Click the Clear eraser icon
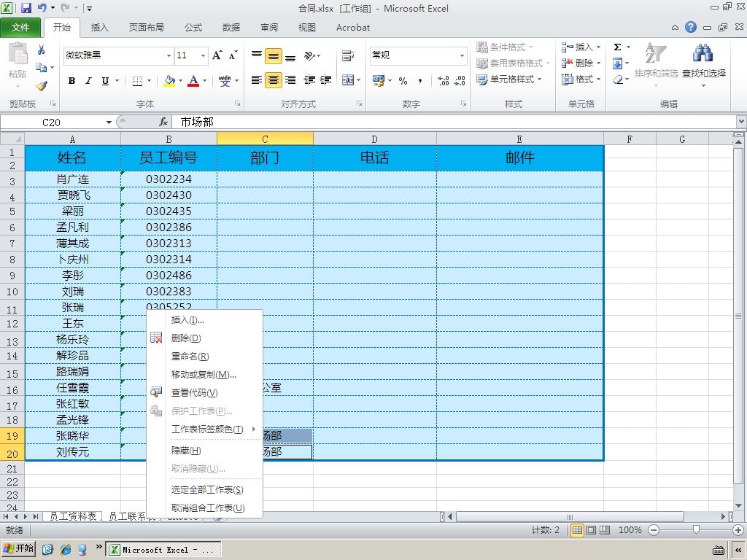747x560 pixels. click(618, 79)
